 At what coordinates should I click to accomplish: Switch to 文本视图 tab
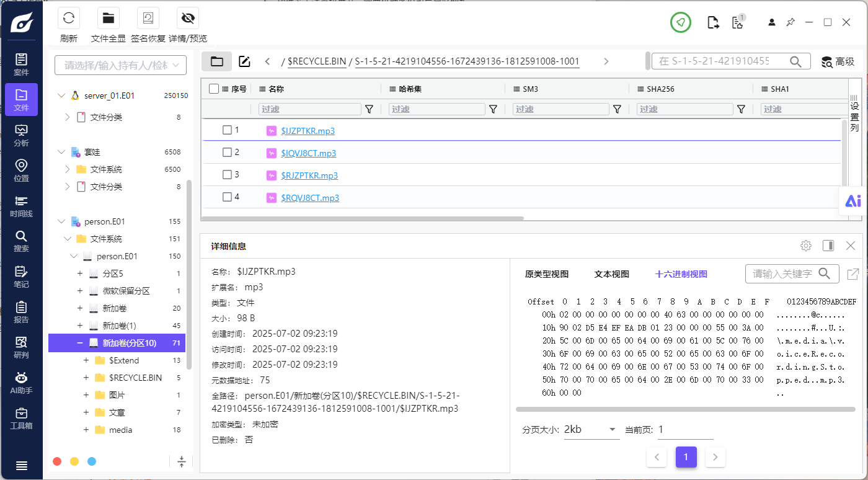(612, 274)
